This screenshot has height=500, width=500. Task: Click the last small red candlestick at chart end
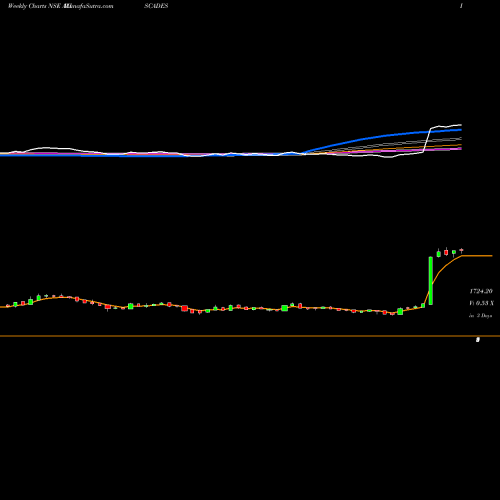click(461, 250)
